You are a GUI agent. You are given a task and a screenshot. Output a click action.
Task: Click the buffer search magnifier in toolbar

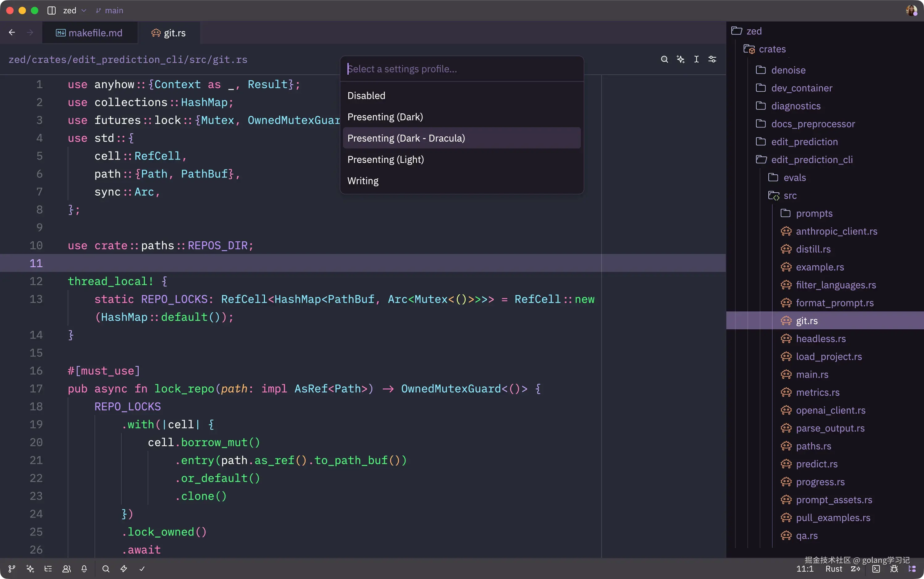point(664,59)
